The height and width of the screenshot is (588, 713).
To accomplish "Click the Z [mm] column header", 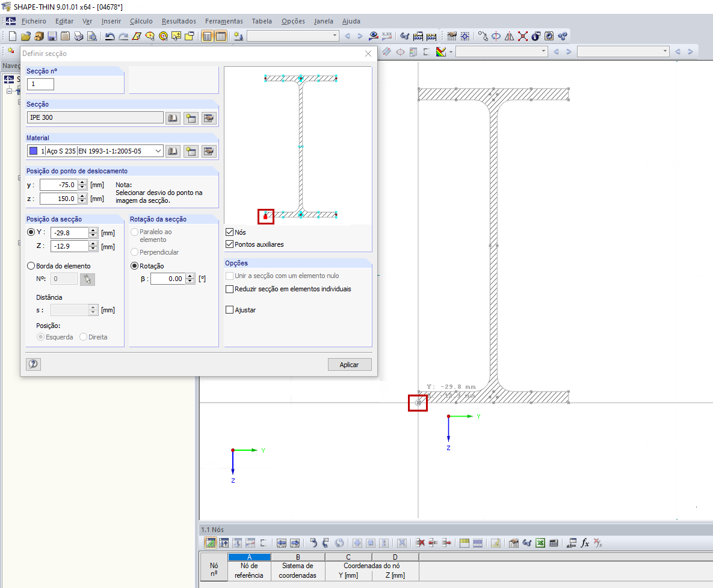I will point(395,575).
